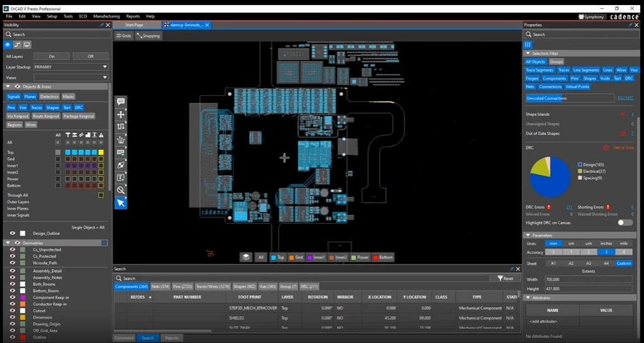Turn all layers On

(x=52, y=56)
